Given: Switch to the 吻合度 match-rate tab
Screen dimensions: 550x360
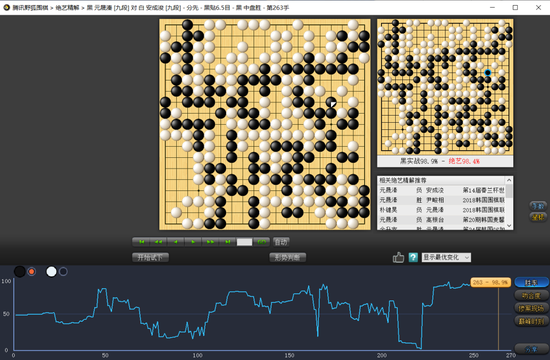Looking at the screenshot, I should [531, 295].
